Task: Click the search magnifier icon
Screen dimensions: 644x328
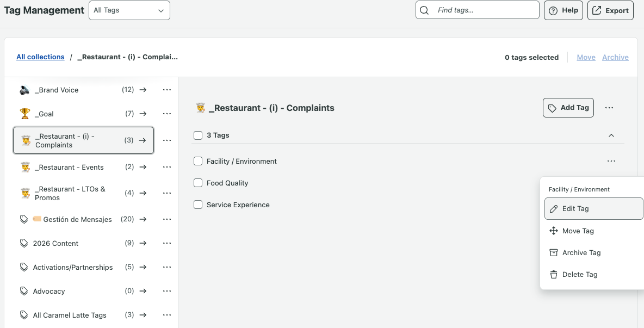Action: click(424, 10)
